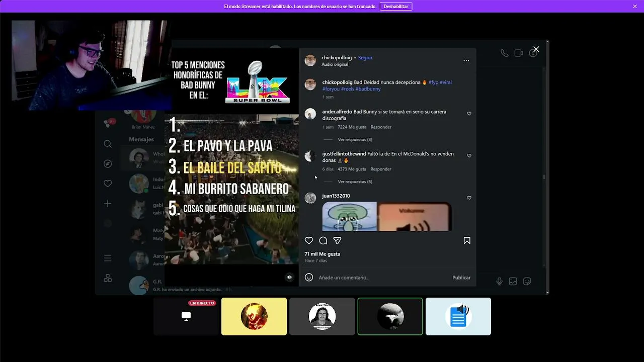This screenshot has width=644, height=362.
Task: Open Search in the Instagram sidebar
Action: (108, 144)
